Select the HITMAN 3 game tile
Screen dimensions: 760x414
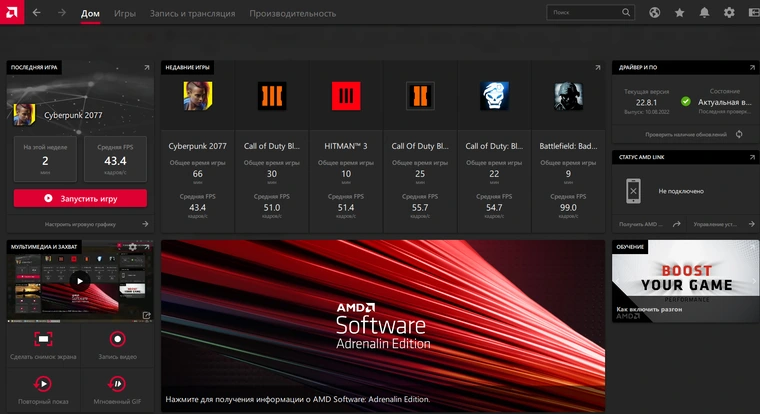[x=346, y=146]
